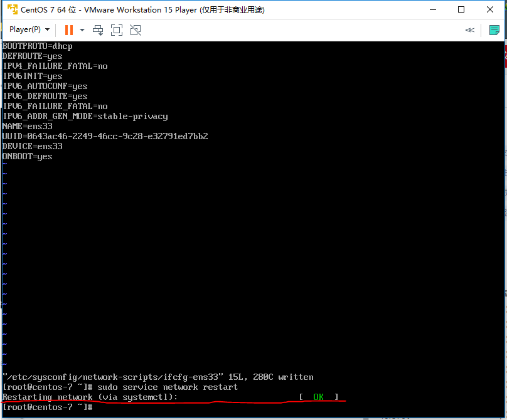
Task: Open the Player(P) menu
Action: click(x=25, y=29)
